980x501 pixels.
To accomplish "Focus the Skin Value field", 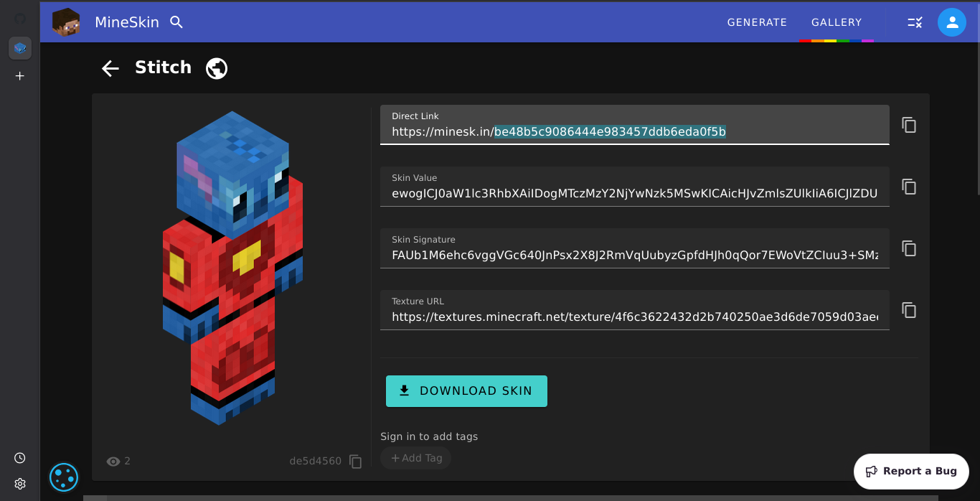I will coord(635,187).
